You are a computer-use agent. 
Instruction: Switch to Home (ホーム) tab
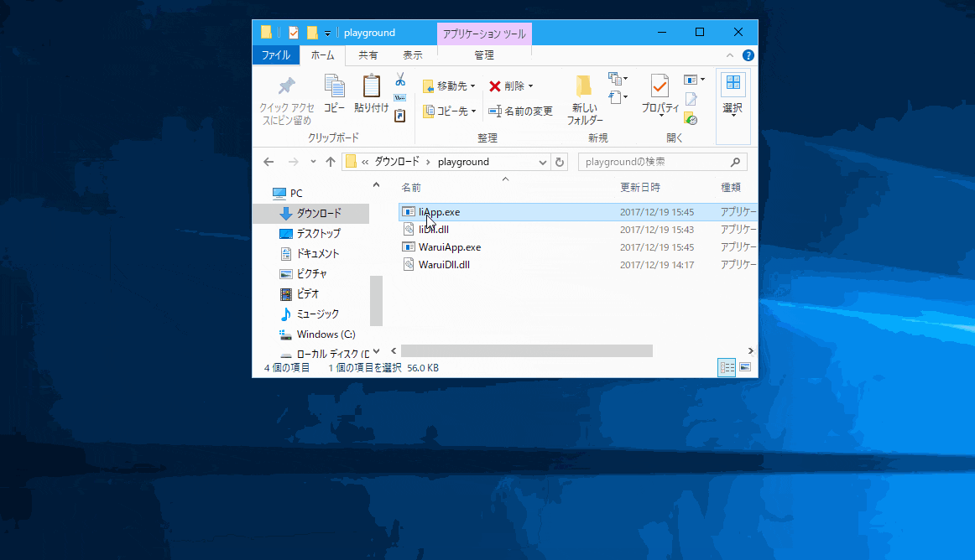(x=322, y=55)
